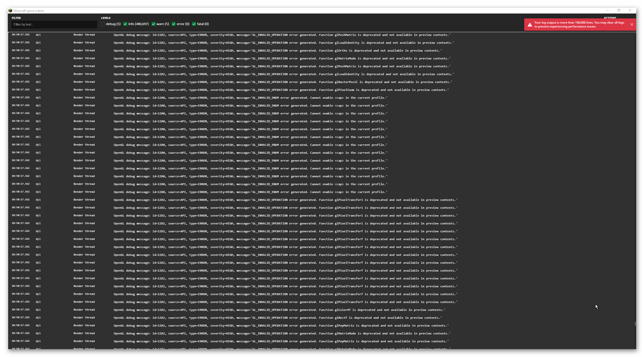
Task: Close the Minecraft game output window
Action: click(630, 11)
